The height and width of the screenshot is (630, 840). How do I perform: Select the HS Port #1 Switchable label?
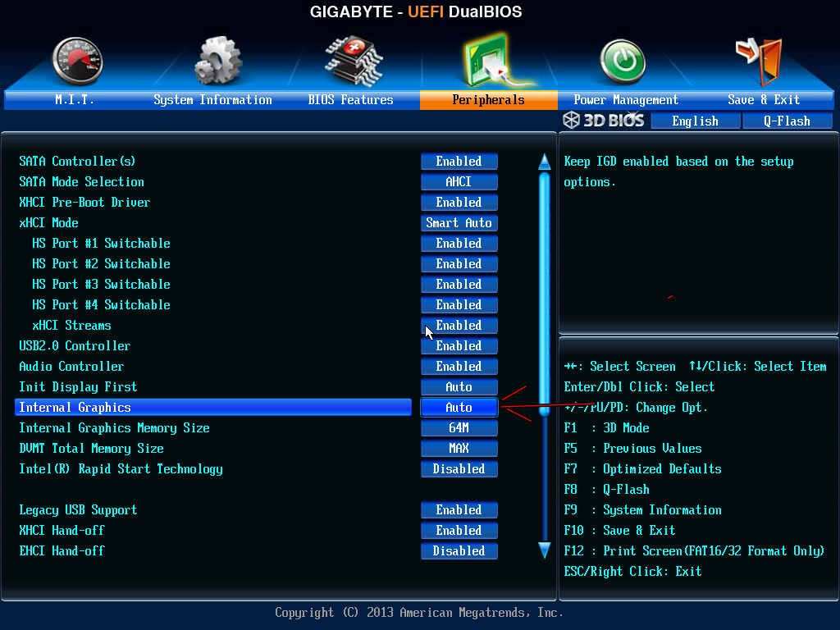(x=101, y=243)
